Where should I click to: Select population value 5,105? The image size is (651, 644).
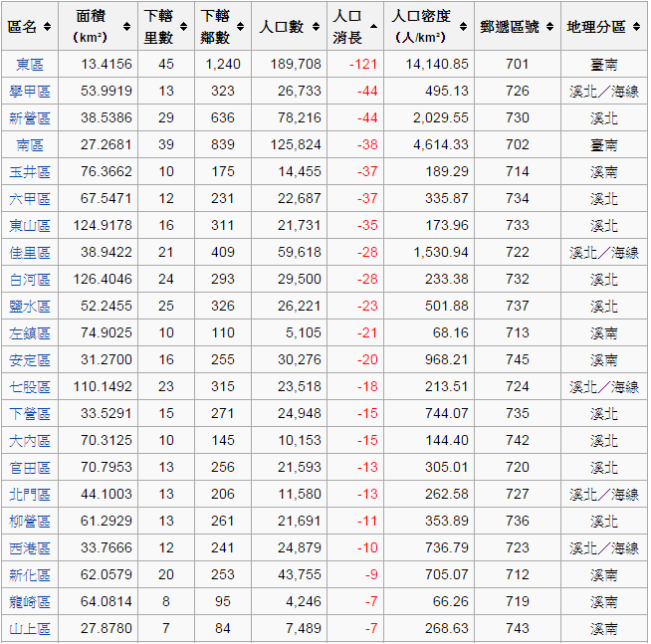pyautogui.click(x=303, y=332)
